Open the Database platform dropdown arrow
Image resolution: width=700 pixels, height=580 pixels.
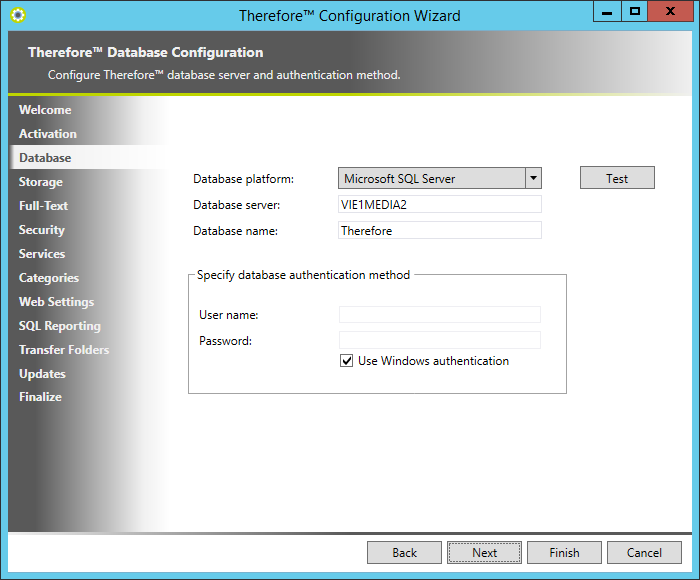[533, 178]
